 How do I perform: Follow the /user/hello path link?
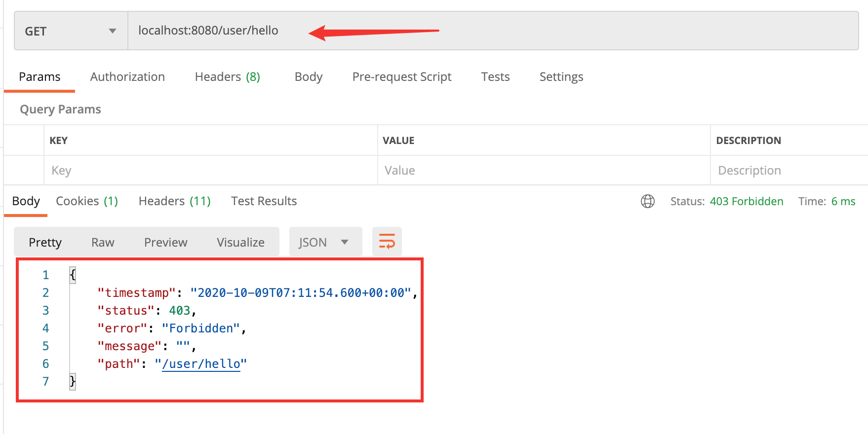(x=201, y=364)
